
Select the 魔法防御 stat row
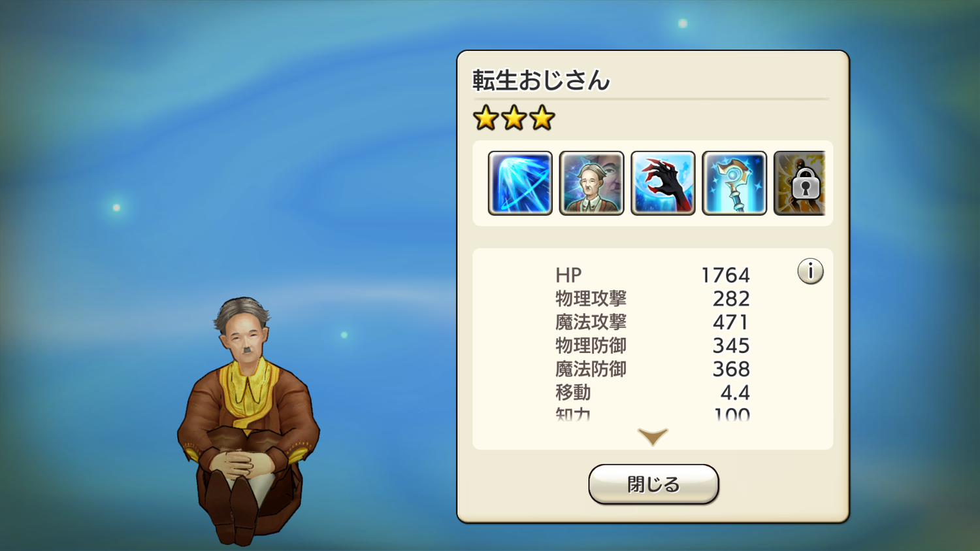coord(653,369)
